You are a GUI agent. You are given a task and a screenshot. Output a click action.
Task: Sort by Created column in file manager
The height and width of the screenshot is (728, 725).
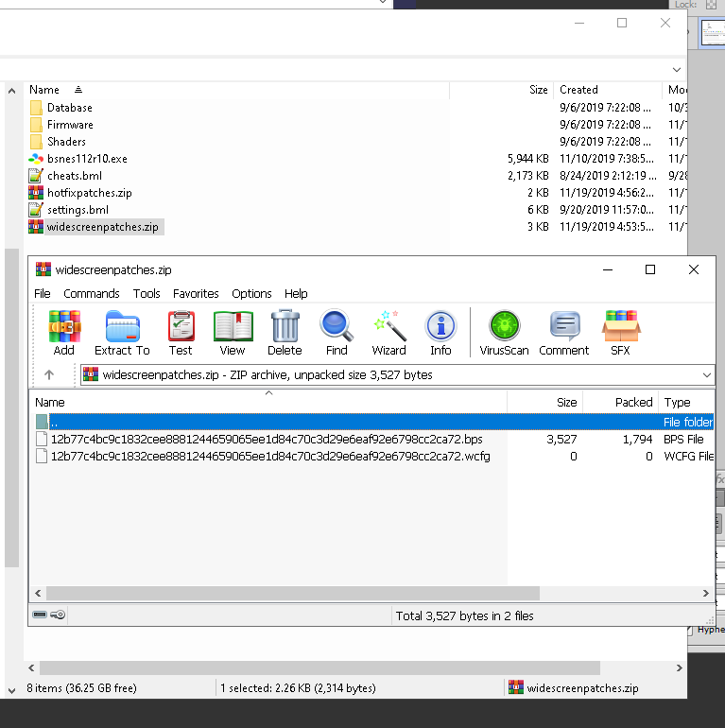click(x=608, y=90)
